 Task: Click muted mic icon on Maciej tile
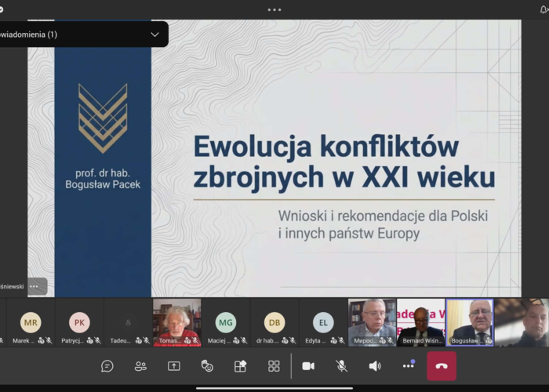244,340
